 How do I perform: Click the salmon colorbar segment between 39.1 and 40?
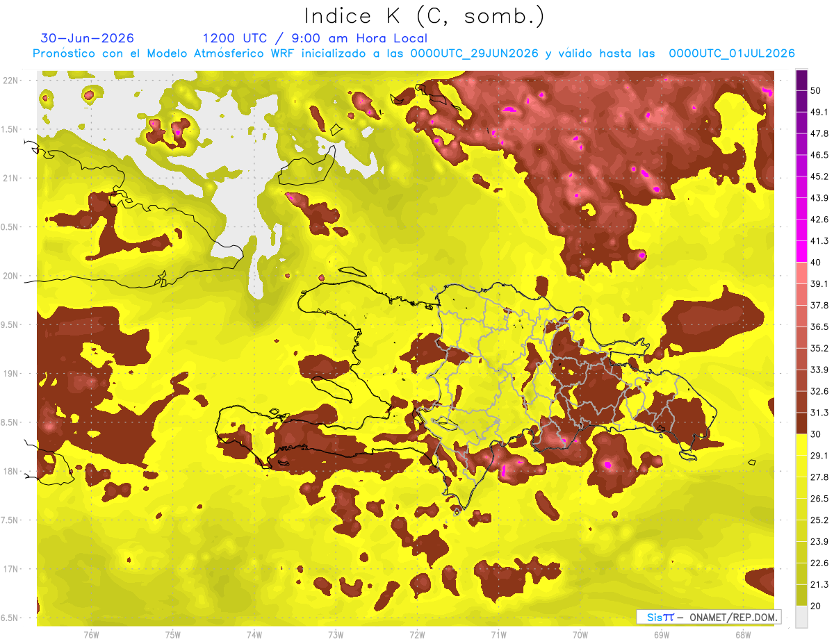(801, 273)
